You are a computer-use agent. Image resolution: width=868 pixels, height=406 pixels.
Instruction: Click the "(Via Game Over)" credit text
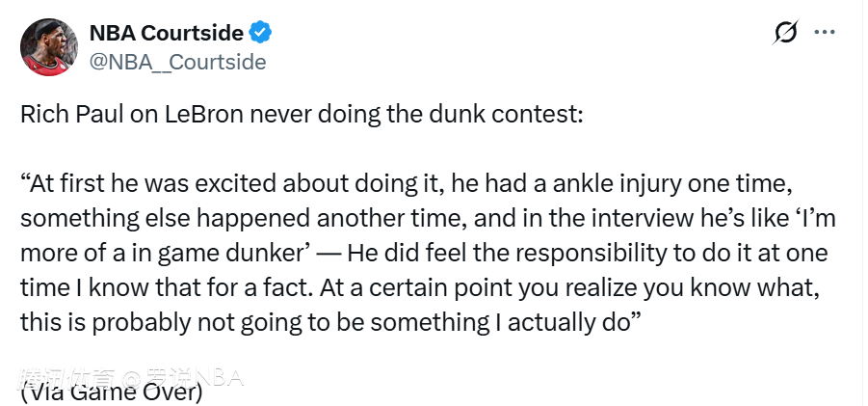(111, 392)
